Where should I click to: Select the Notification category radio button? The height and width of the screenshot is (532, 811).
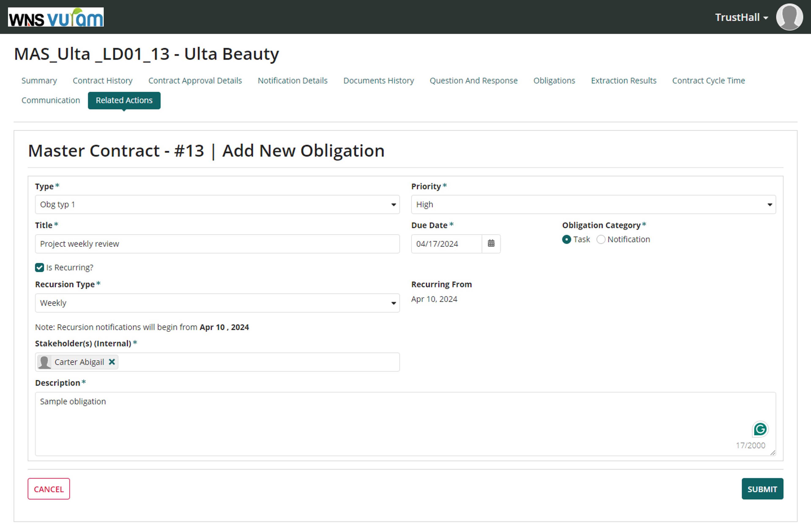tap(601, 240)
